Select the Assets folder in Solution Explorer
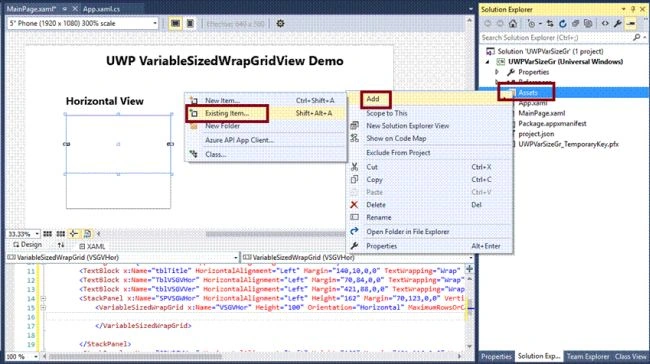This screenshot has width=650, height=364. [x=528, y=93]
